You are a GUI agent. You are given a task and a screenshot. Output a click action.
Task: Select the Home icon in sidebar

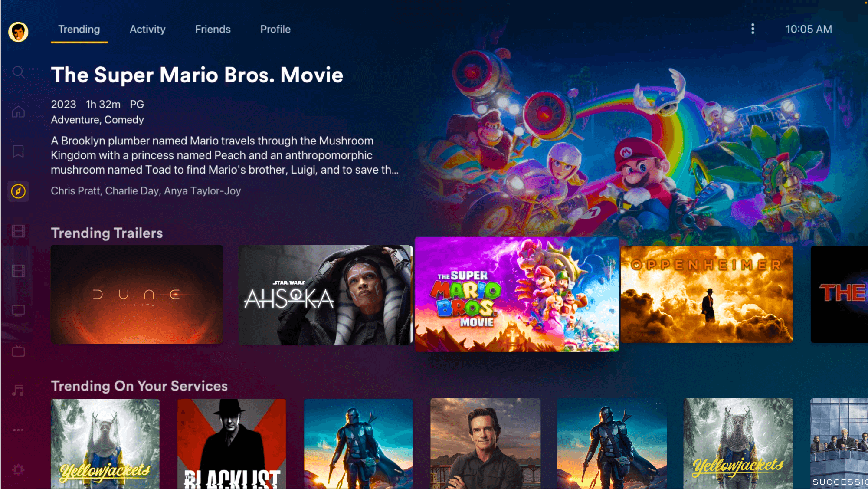[18, 112]
